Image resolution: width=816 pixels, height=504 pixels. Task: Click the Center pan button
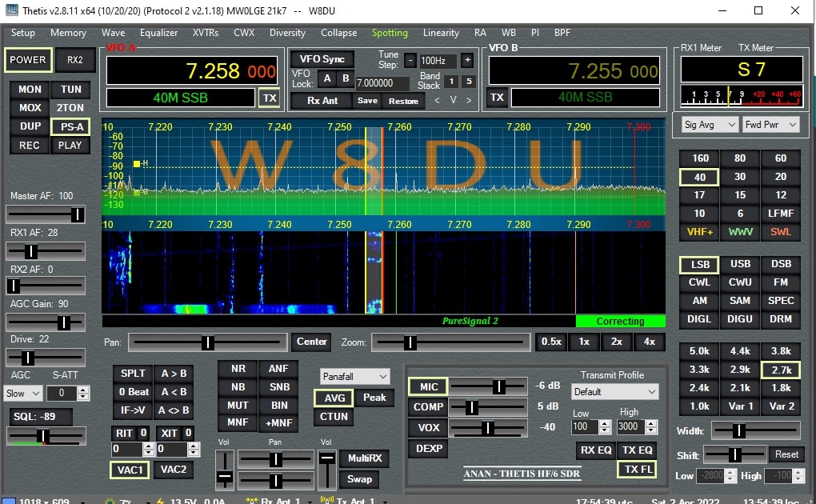point(312,342)
